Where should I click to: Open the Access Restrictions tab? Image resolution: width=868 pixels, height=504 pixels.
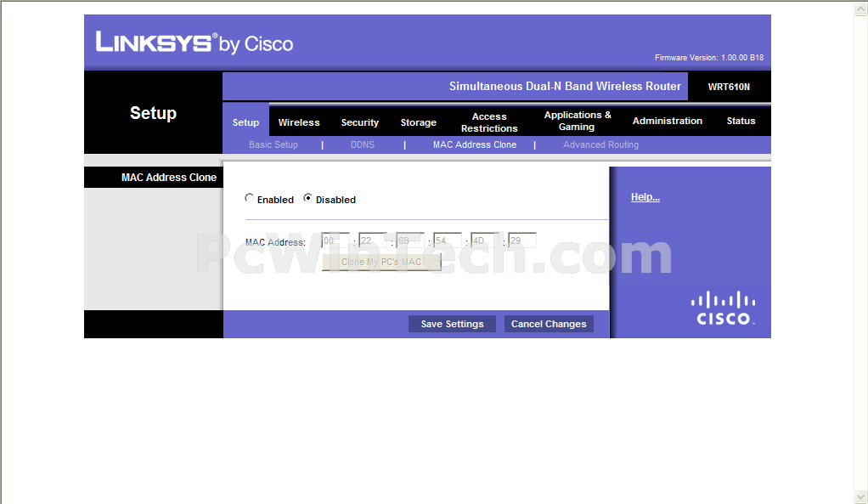[489, 122]
